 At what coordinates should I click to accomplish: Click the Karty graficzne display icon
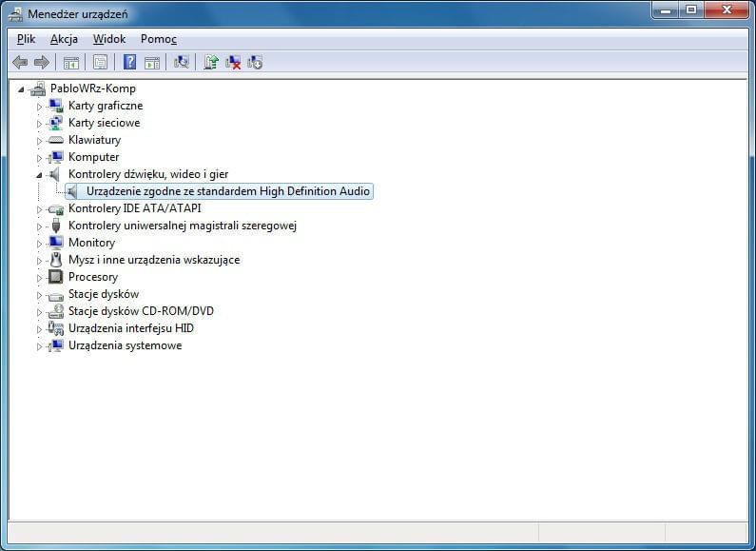coord(56,106)
